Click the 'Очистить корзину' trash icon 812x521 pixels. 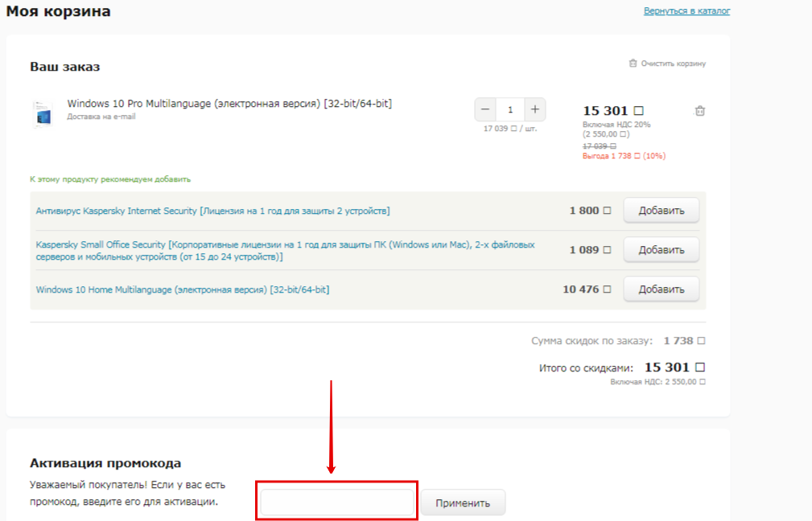[633, 64]
